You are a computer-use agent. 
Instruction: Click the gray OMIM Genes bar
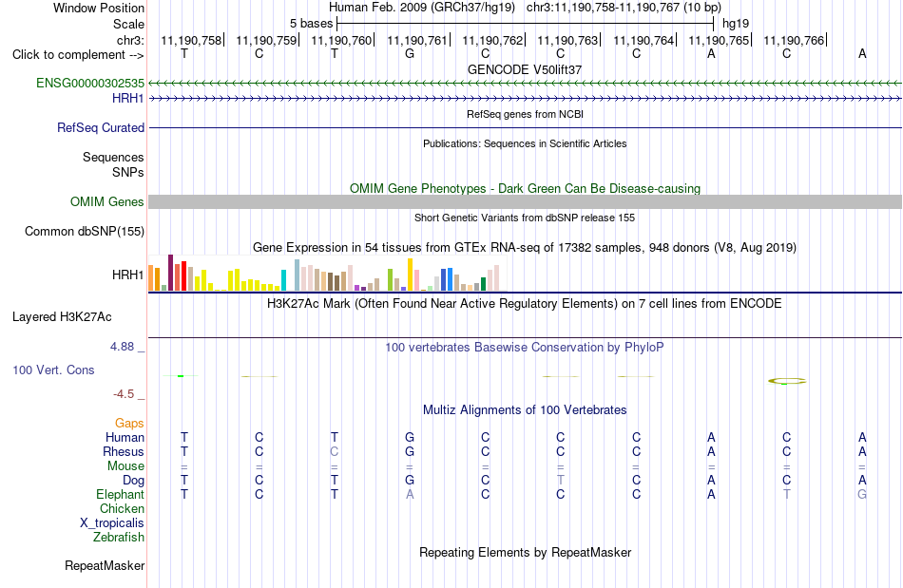tap(525, 201)
